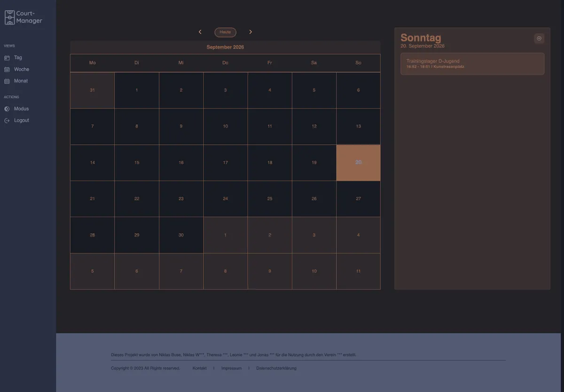Click the Sa weekday column header
564x392 pixels.
pos(314,63)
